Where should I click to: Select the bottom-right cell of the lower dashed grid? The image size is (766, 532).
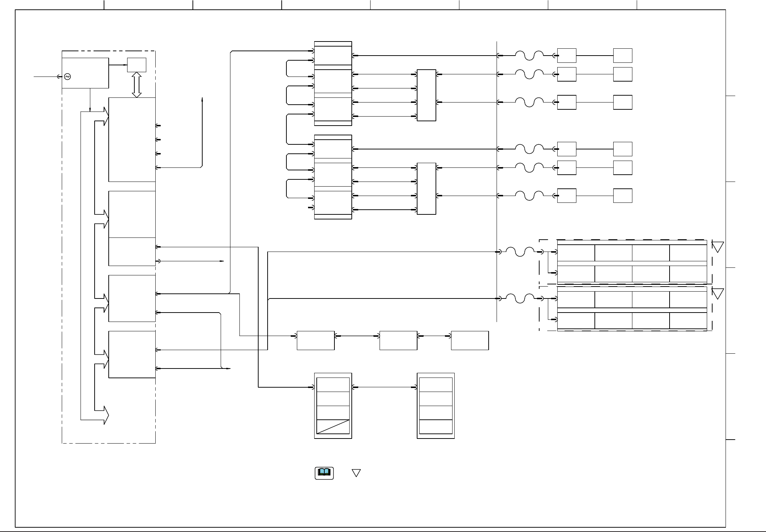688,321
